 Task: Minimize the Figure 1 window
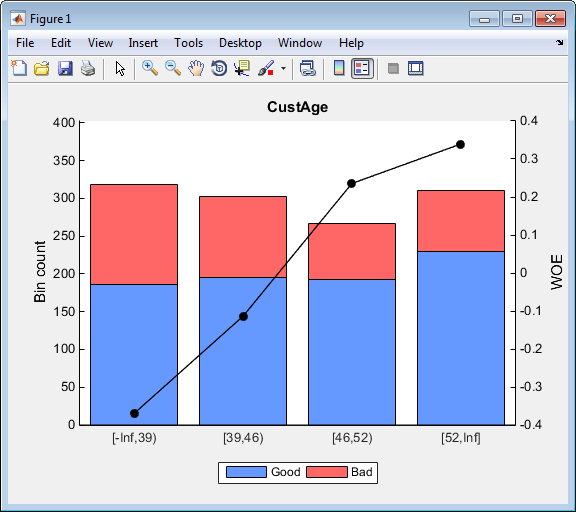pyautogui.click(x=484, y=19)
